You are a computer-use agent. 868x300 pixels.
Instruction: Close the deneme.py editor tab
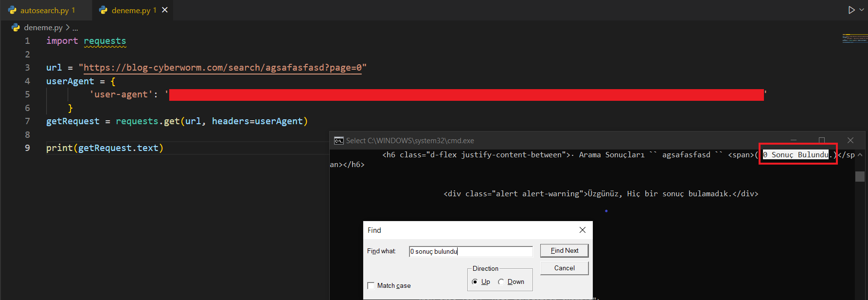coord(165,10)
